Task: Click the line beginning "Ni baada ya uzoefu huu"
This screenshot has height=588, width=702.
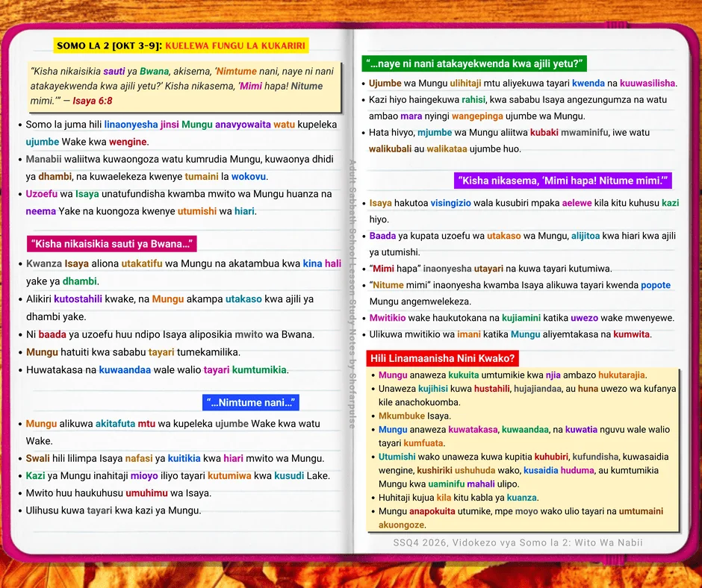Action: click(170, 335)
